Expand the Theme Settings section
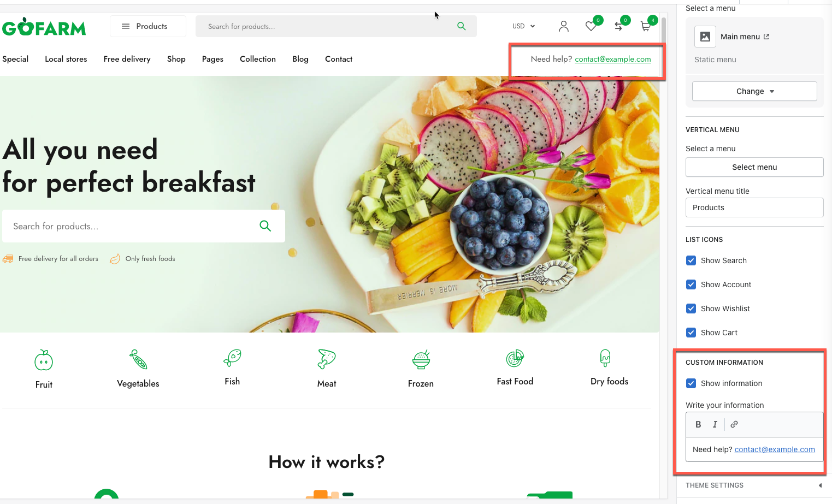Screen dimensions: 832x504 pos(754,485)
